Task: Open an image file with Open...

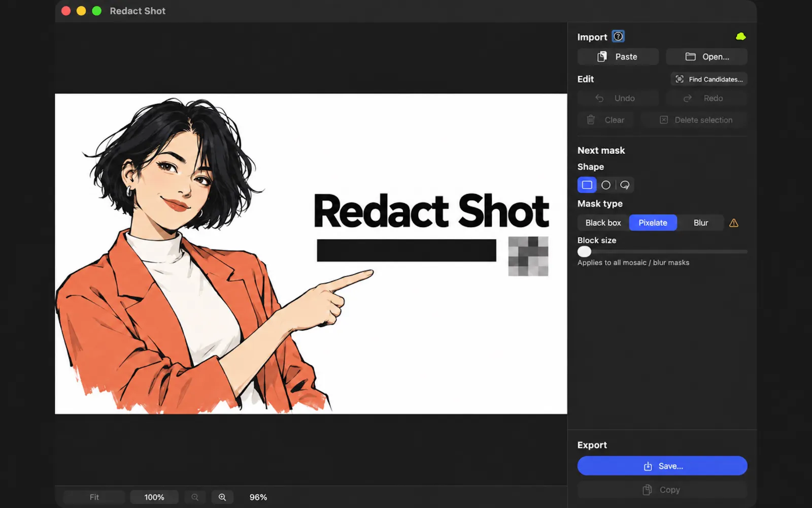Action: pyautogui.click(x=706, y=57)
